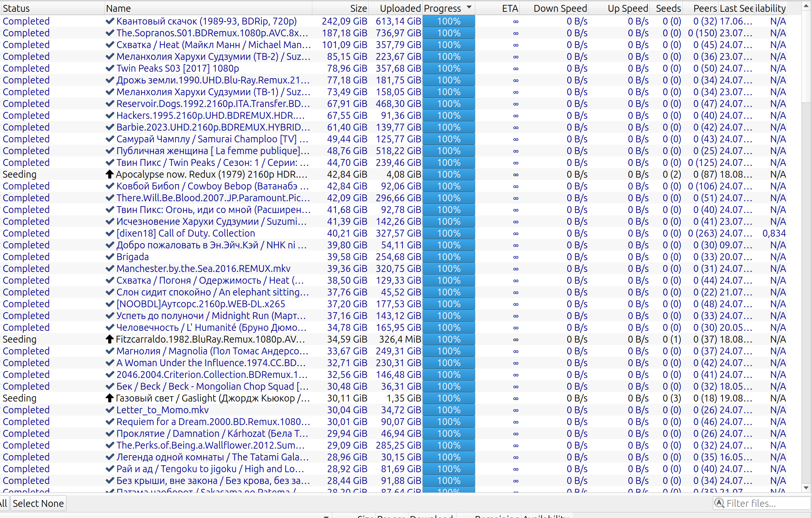Click the 100% progress bar for Brigada

449,257
